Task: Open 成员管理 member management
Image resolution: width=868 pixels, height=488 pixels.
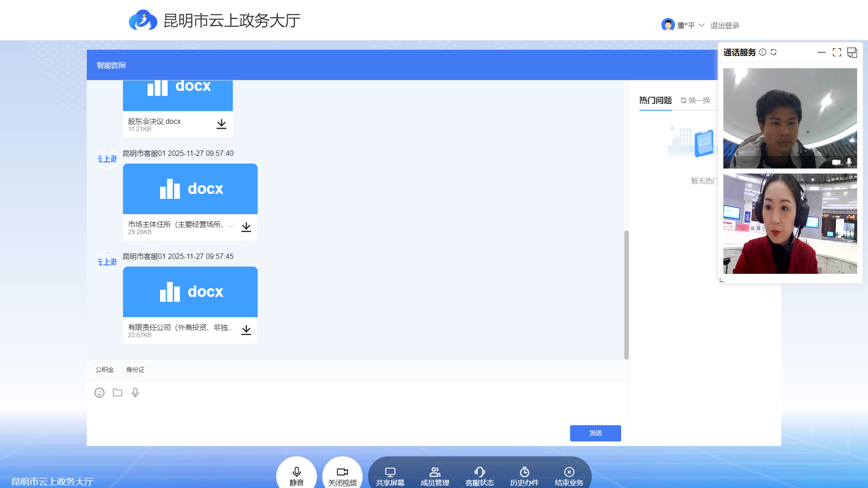Action: (x=434, y=476)
